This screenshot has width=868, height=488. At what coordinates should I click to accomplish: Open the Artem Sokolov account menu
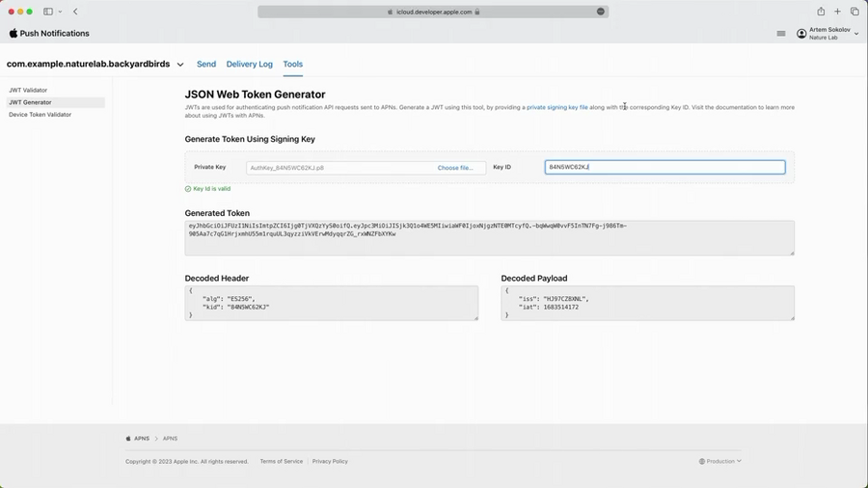pos(827,34)
